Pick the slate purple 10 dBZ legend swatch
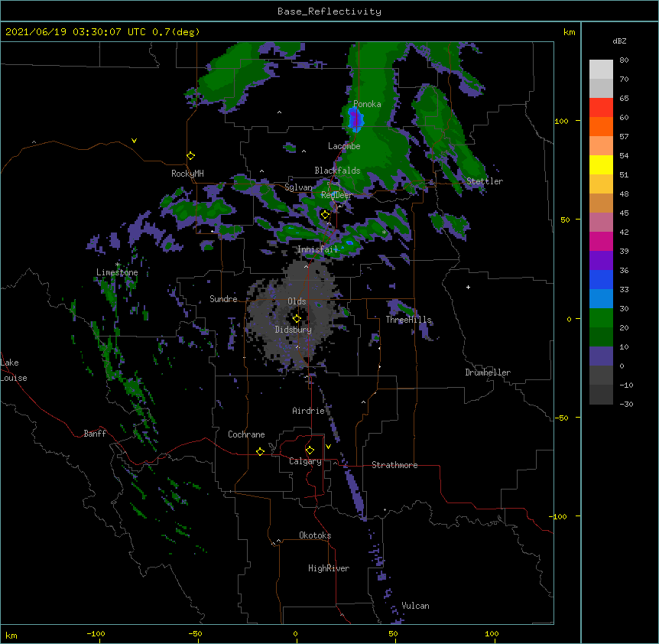Viewport: 659px width, 644px height. (601, 356)
